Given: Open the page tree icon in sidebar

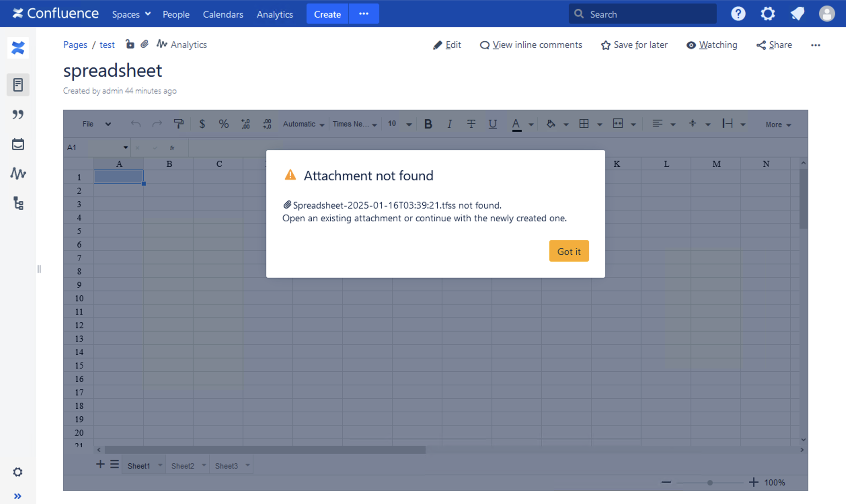Looking at the screenshot, I should (18, 203).
